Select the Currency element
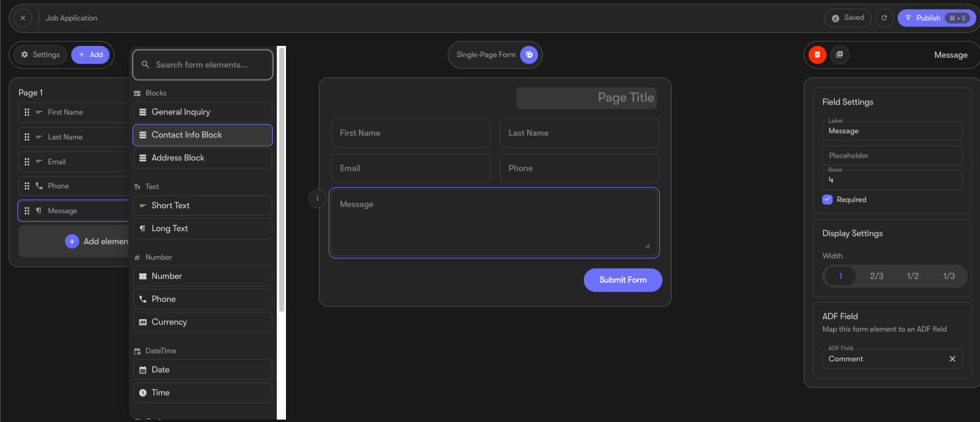Viewport: 980px width, 422px height. 202,322
